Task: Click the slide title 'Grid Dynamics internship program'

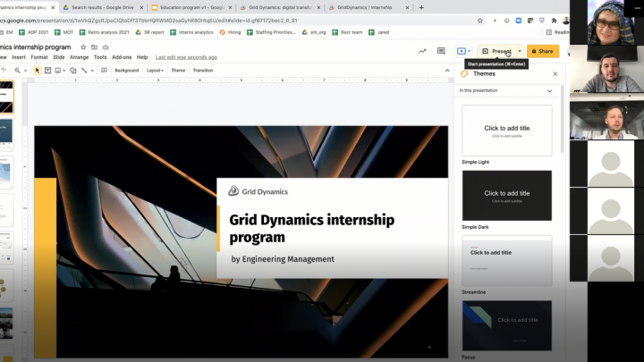Action: pyautogui.click(x=312, y=228)
